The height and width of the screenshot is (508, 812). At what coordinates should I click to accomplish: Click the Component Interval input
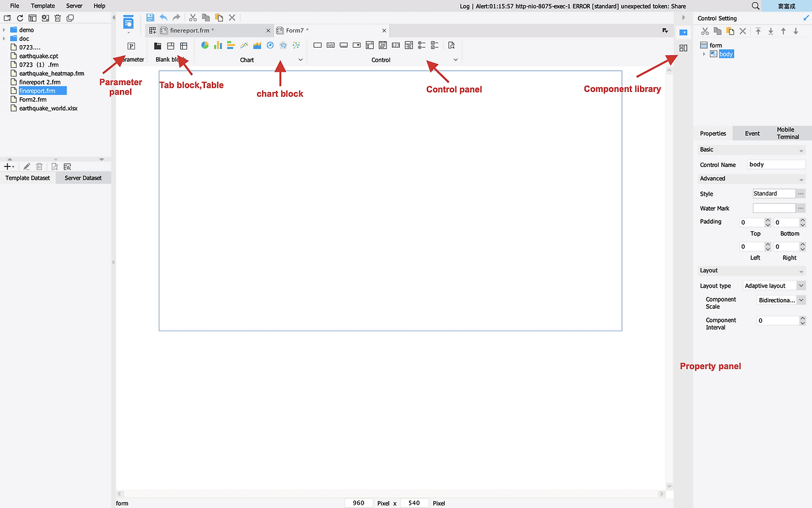click(x=778, y=321)
